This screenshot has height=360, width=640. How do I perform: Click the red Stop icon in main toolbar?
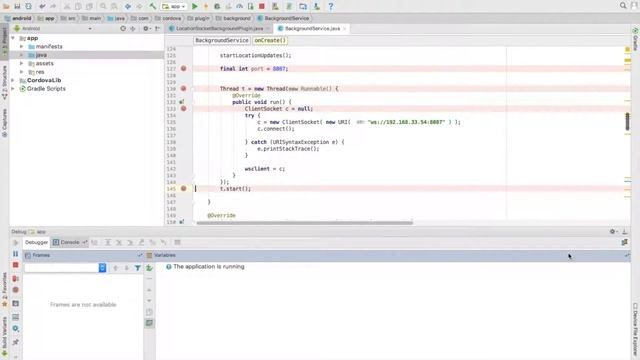tap(262, 6)
